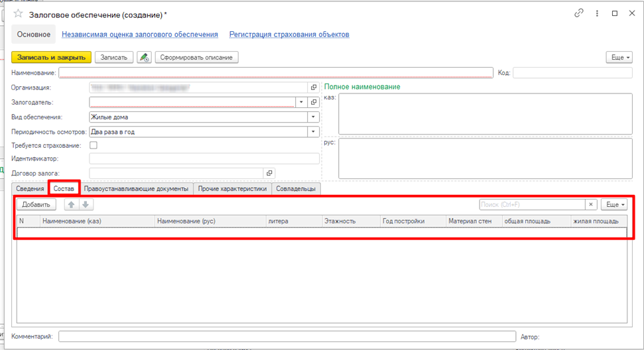This screenshot has width=644, height=350.
Task: Click общая площадь column header
Action: 537,221
